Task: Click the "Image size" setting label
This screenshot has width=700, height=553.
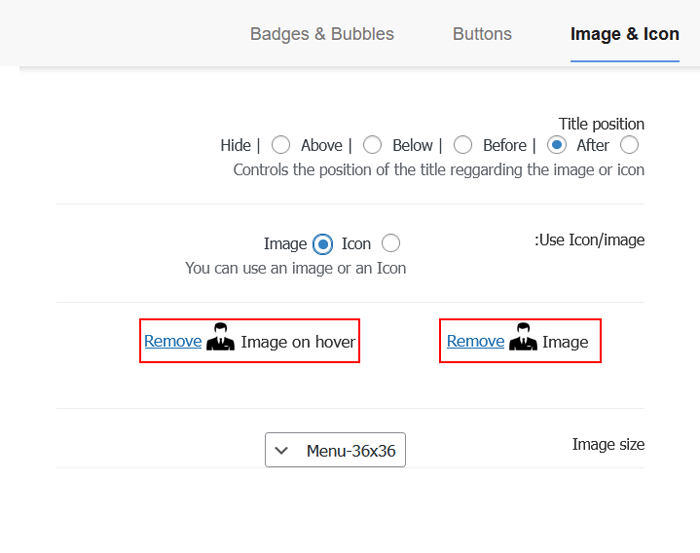Action: click(x=608, y=444)
